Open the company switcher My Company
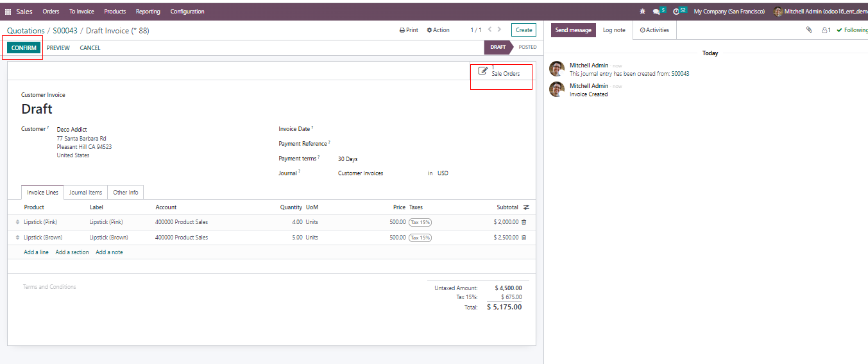 tap(729, 12)
